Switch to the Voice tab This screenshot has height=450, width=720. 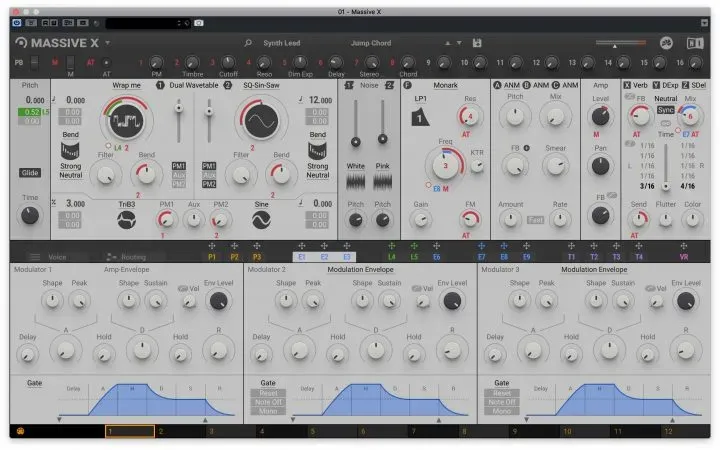pos(57,257)
